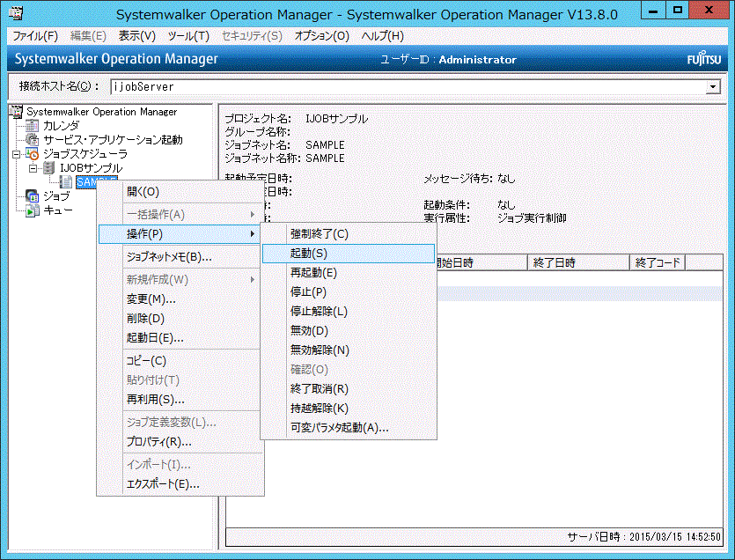Click the FUJITSU logo in the banner
The height and width of the screenshot is (560, 735).
(x=703, y=60)
